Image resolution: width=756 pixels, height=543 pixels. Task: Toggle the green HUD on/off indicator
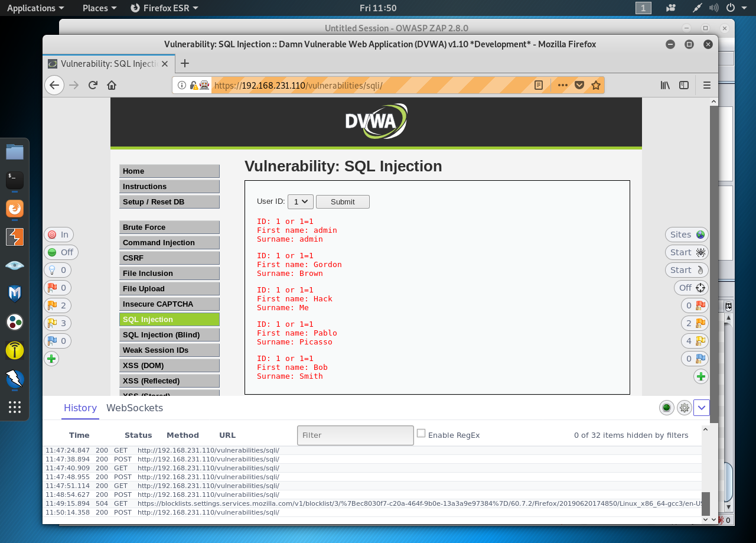(667, 408)
